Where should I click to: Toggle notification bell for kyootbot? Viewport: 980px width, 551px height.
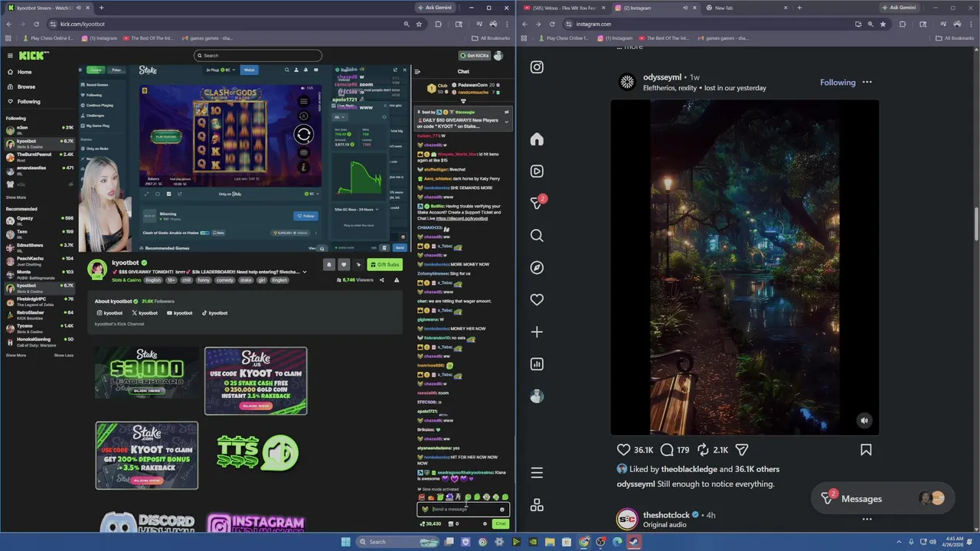click(329, 265)
